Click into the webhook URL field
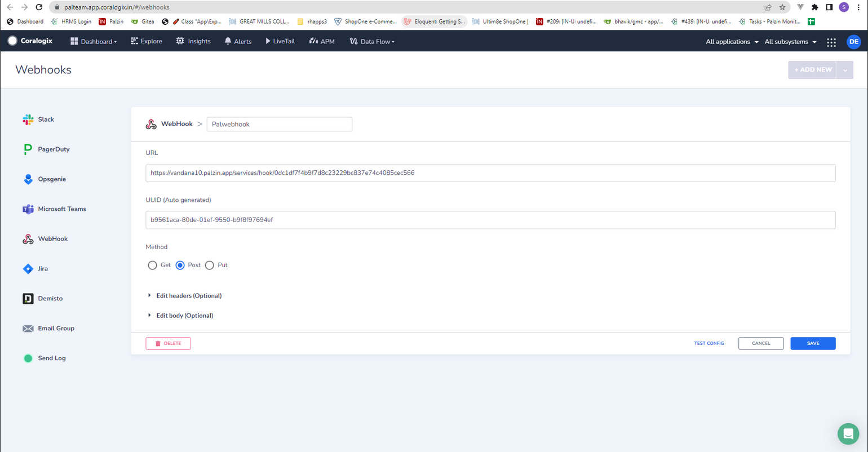This screenshot has height=452, width=868. tap(490, 173)
